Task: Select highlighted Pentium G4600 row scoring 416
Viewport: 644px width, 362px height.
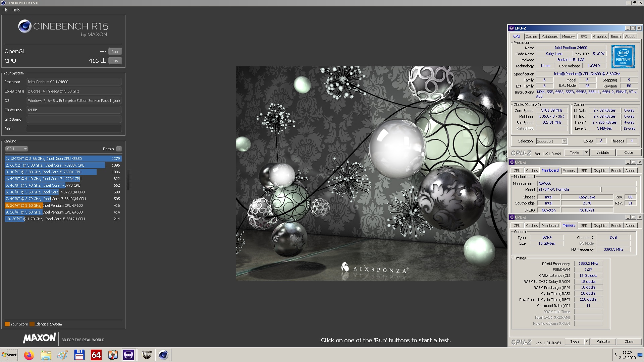Action: pos(63,205)
